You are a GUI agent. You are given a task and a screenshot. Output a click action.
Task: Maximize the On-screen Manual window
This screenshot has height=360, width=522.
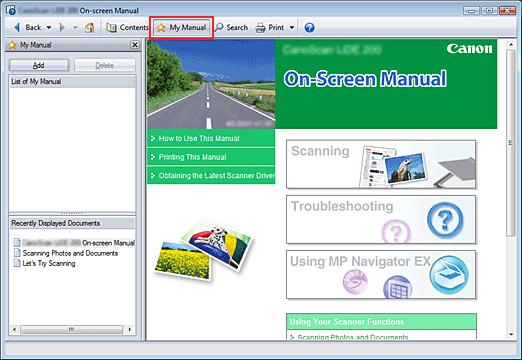pyautogui.click(x=489, y=11)
